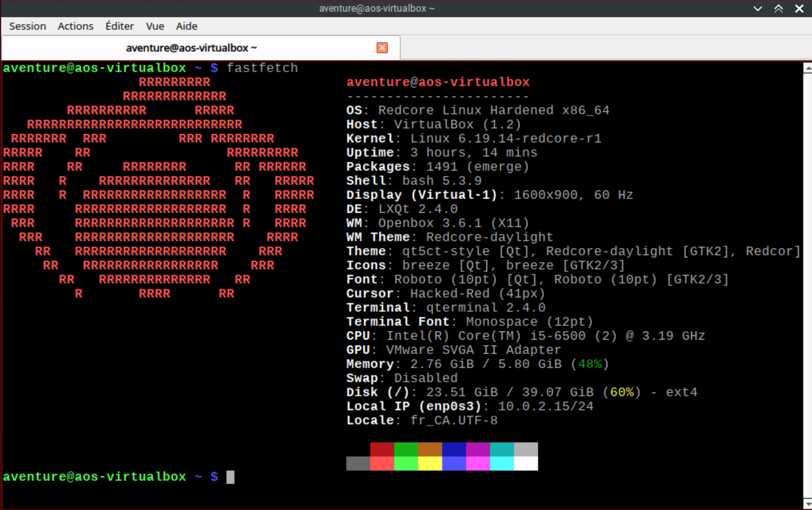Click 'Redcore Linux Hardened x86_64' OS value
Image resolution: width=812 pixels, height=510 pixels.
(x=494, y=110)
